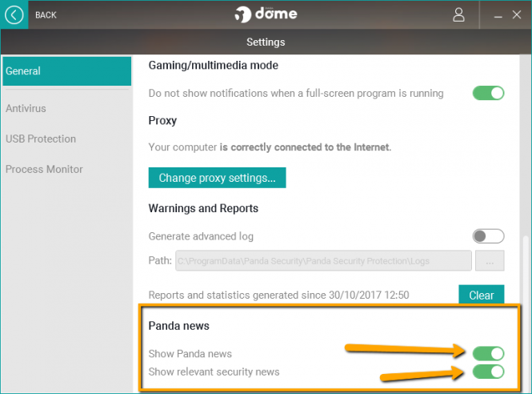The width and height of the screenshot is (532, 394).
Task: Click the Settings title text
Action: pyautogui.click(x=266, y=42)
